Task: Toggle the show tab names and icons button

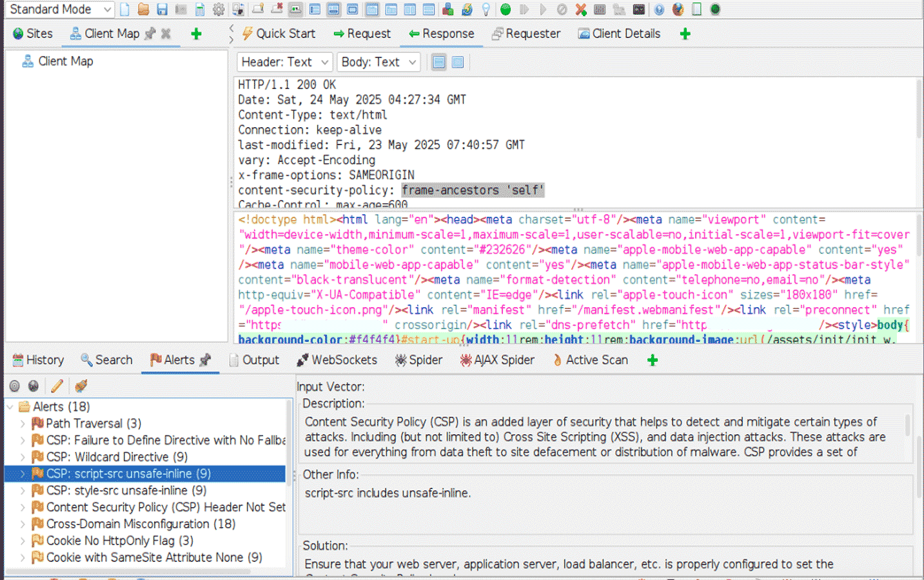Action: pyautogui.click(x=295, y=9)
